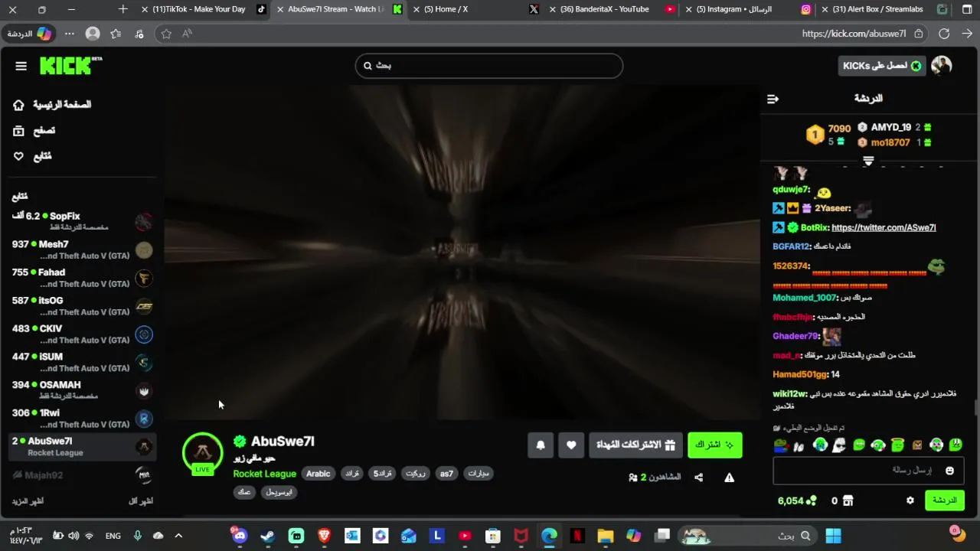
Task: Switch to TikTok Make Your Day tab
Action: (204, 9)
